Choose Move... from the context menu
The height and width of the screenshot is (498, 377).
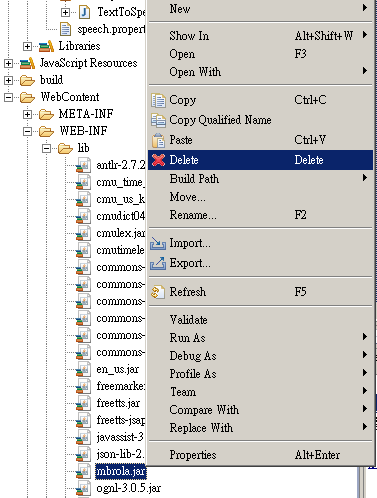260,197
